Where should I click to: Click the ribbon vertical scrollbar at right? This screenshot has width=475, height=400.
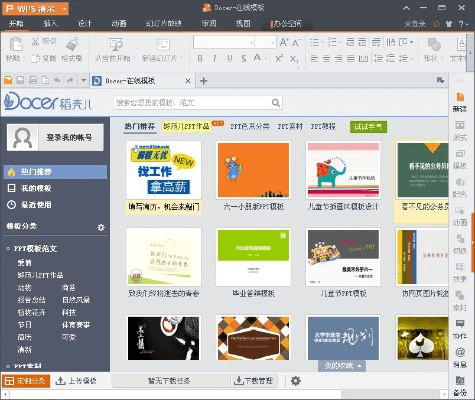[x=470, y=53]
